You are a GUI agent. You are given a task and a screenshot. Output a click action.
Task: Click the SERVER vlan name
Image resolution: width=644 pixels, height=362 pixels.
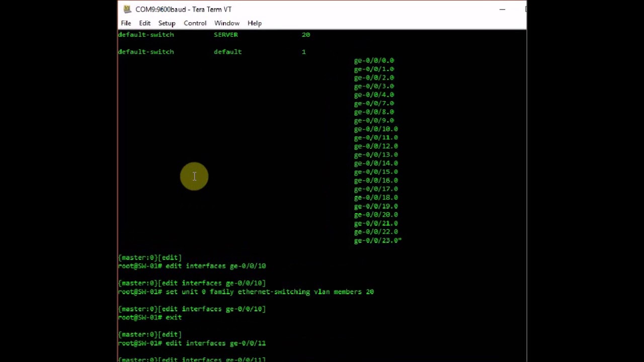coord(226,35)
